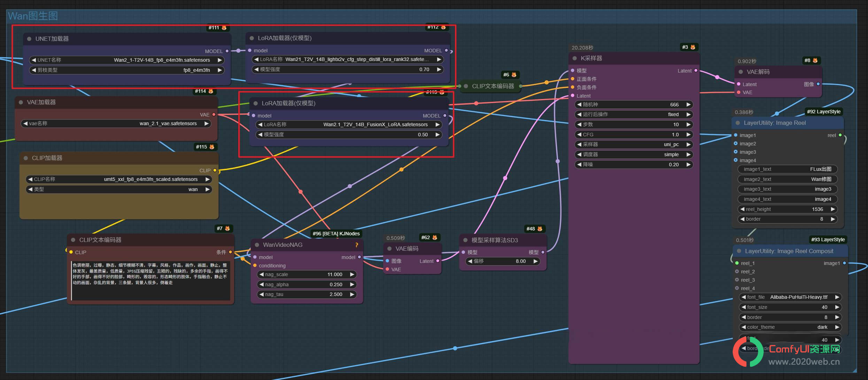Collapse the LayerUtility: Image Reel node dot
The height and width of the screenshot is (380, 868).
coord(738,123)
